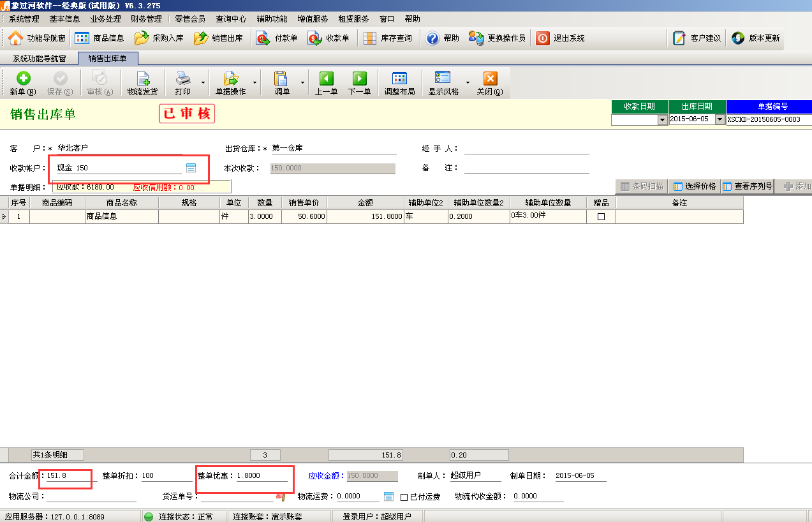The height and width of the screenshot is (522, 812).
Task: Click the 经手人 input field
Action: [526, 148]
